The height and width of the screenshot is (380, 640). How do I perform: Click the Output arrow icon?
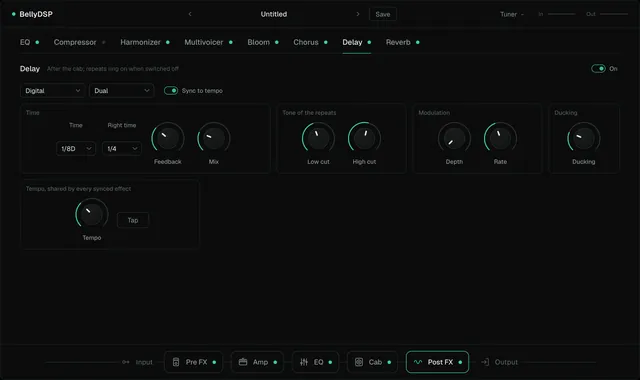click(485, 362)
